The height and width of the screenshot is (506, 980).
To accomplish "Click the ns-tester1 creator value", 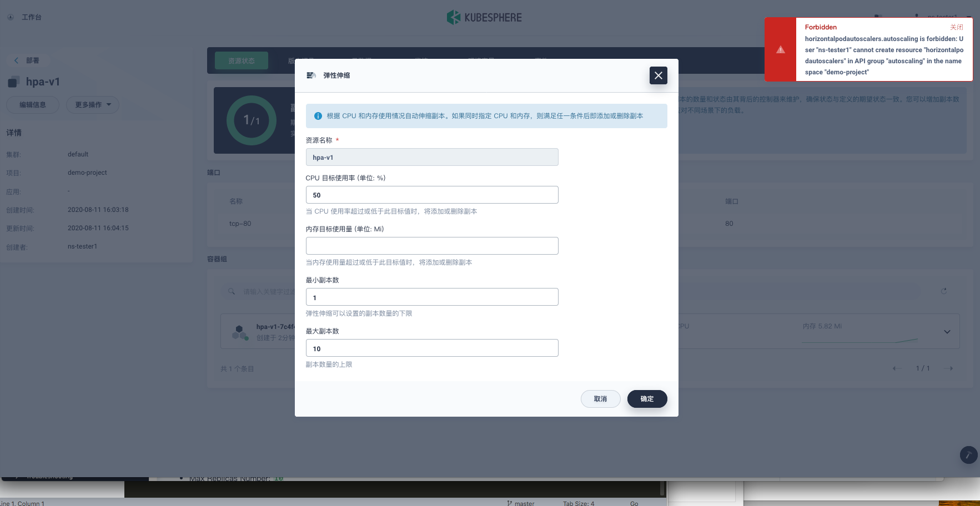I will coord(82,246).
